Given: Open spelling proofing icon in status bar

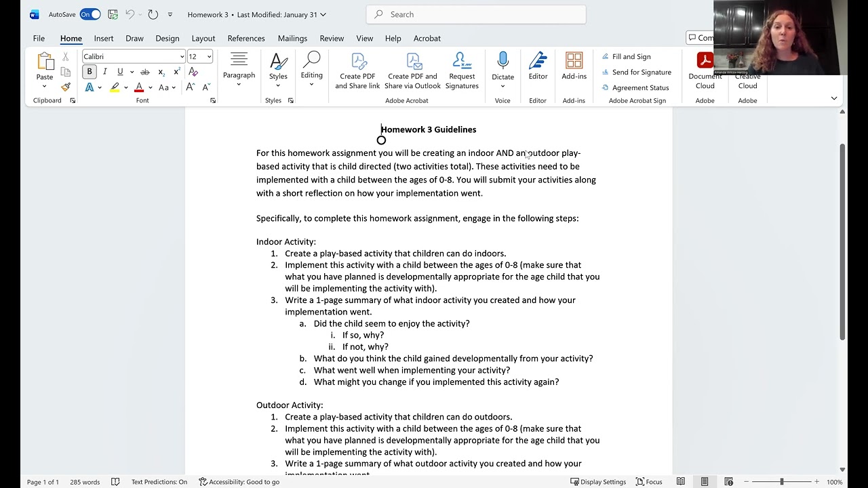Looking at the screenshot, I should tap(115, 482).
